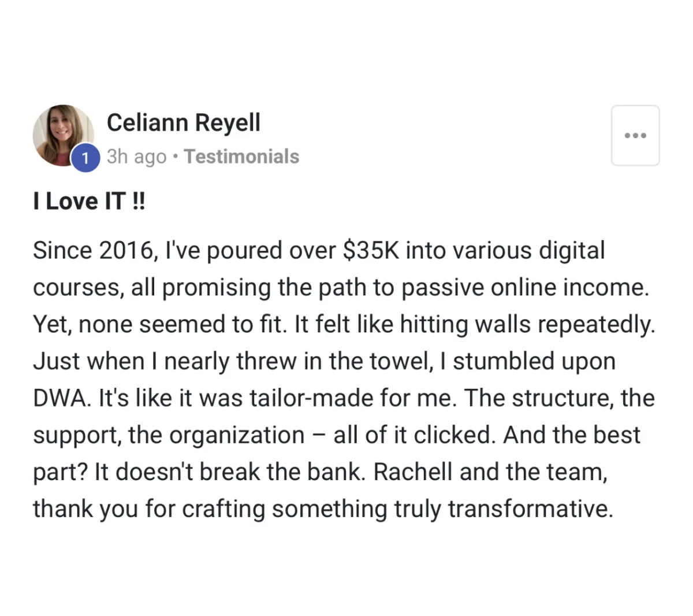Open the three-dot post options menu
Screen dimensions: 693x616
tap(635, 136)
